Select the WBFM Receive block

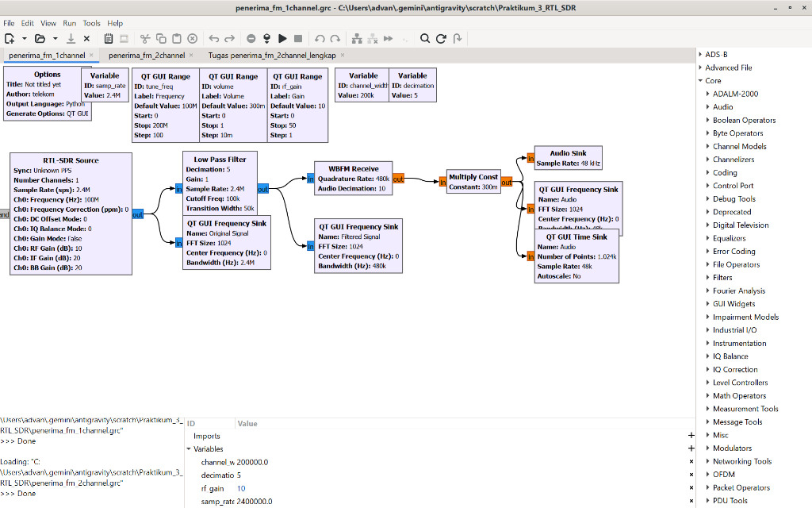pyautogui.click(x=353, y=179)
